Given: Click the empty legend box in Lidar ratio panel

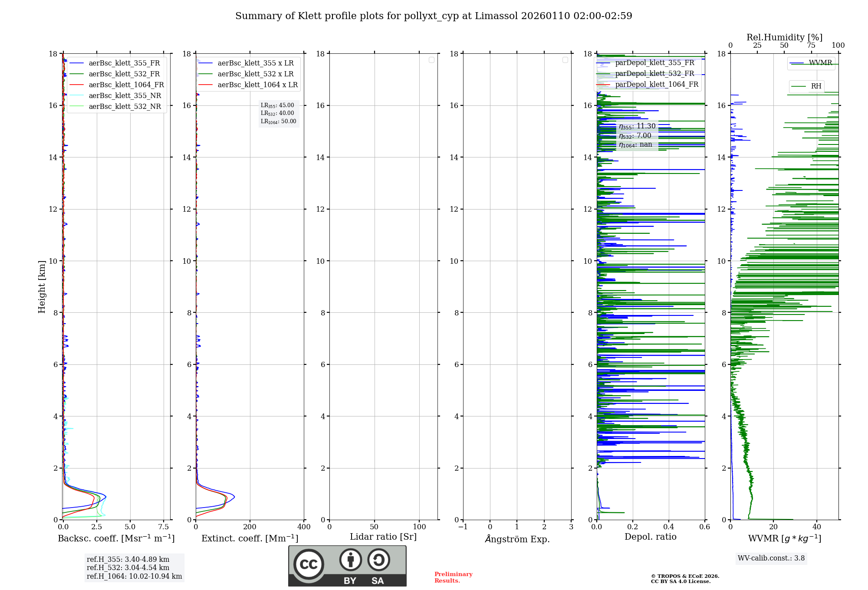Looking at the screenshot, I should pos(431,60).
